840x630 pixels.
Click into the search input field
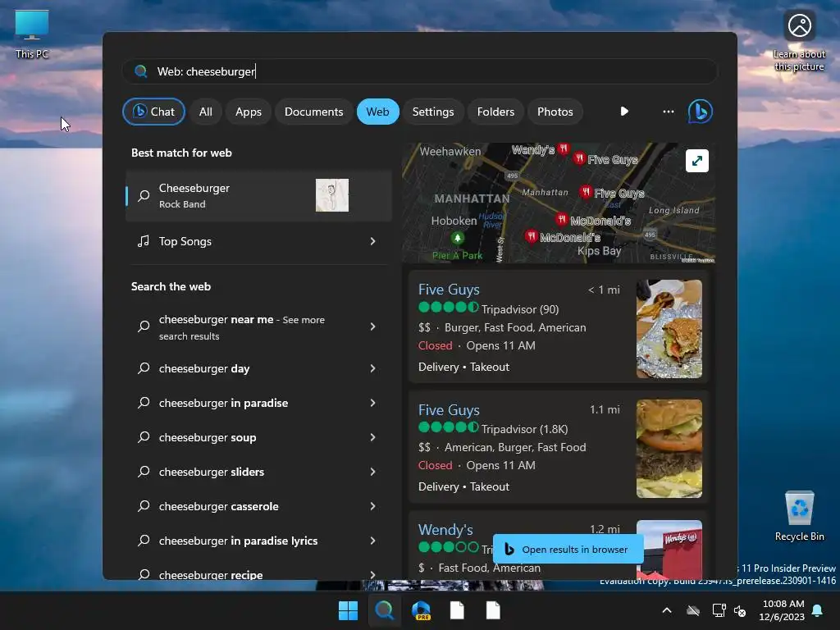click(x=420, y=71)
